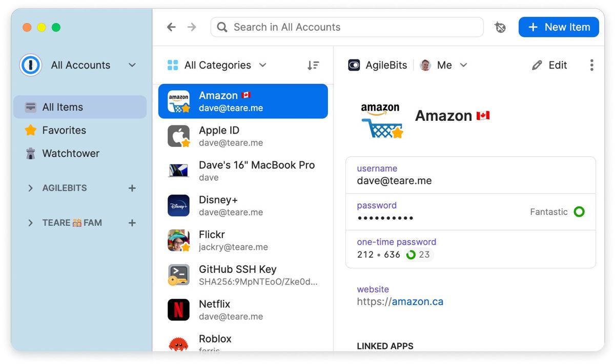The width and height of the screenshot is (615, 364).
Task: Click the Disney+ item icon
Action: coord(178,205)
